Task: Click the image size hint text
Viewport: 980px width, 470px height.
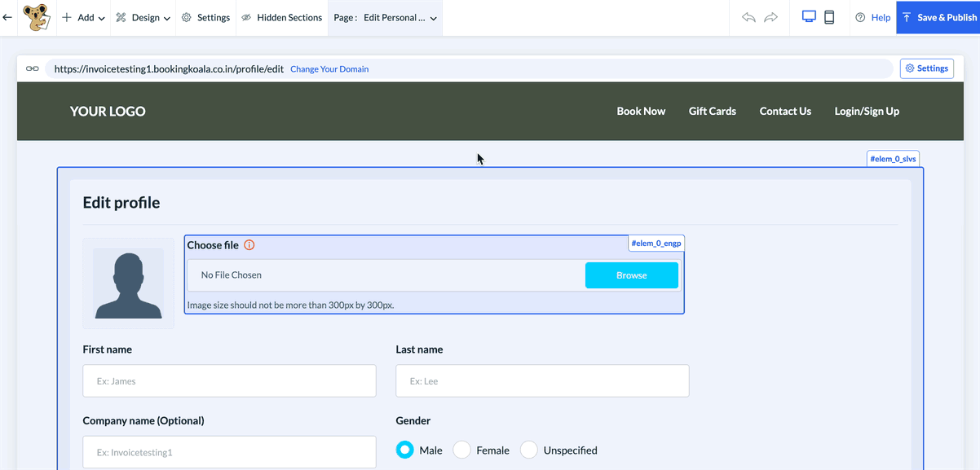Action: pos(290,305)
